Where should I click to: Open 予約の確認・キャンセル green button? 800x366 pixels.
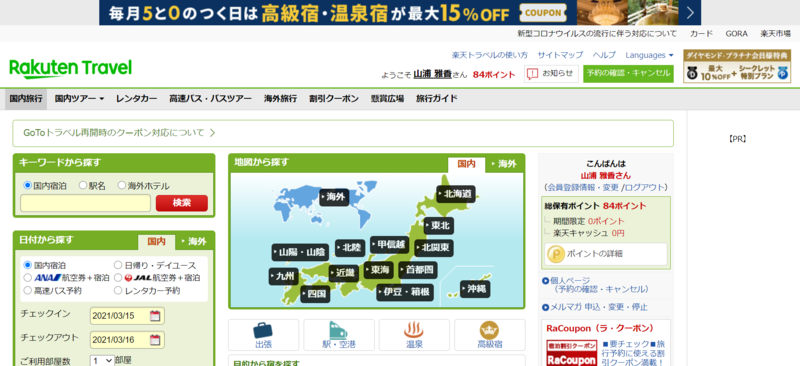click(628, 74)
